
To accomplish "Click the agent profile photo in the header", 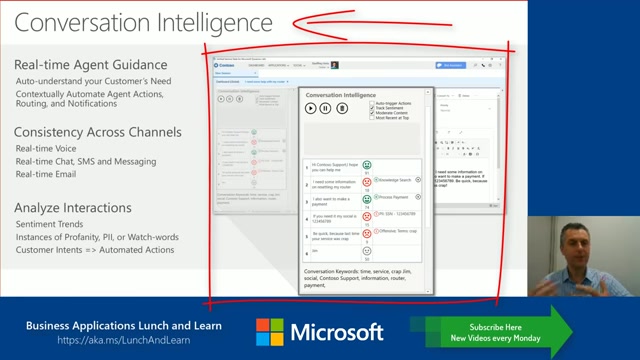I will tap(335, 65).
